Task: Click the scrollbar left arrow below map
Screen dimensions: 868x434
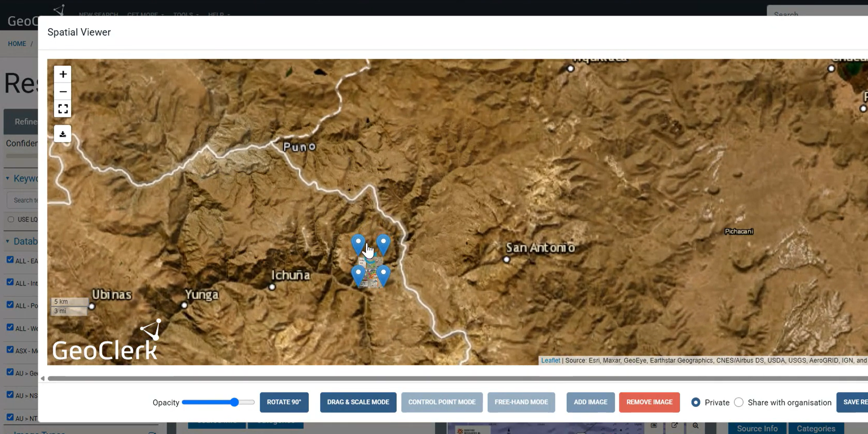Action: 43,378
